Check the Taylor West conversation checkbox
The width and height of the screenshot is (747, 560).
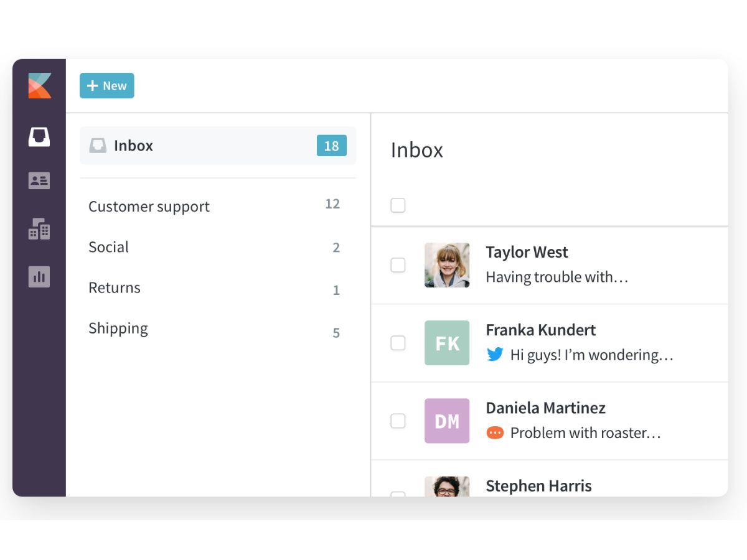point(398,265)
